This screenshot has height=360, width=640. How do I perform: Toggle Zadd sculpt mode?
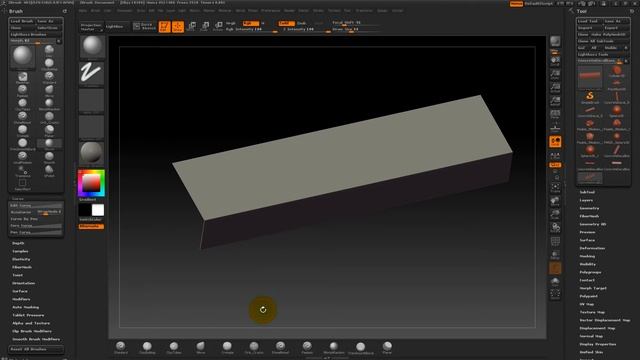[x=286, y=23]
